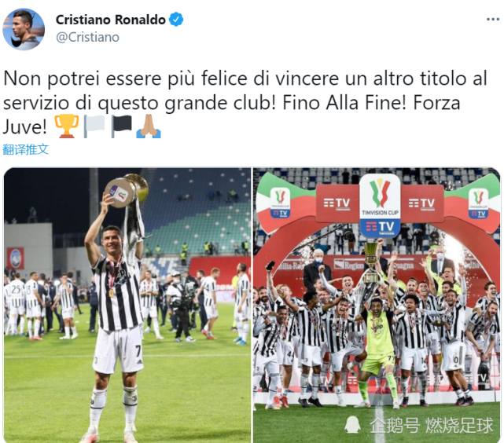Click the 翻译推文 translate tweet link
This screenshot has width=504, height=443.
coord(26,149)
